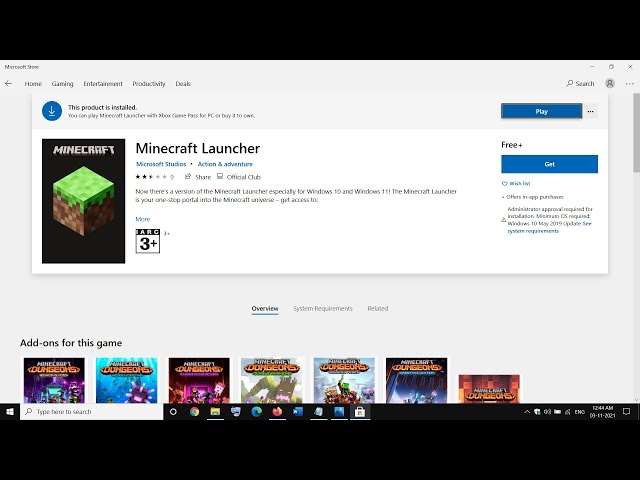Click the blue Get button

tap(549, 164)
